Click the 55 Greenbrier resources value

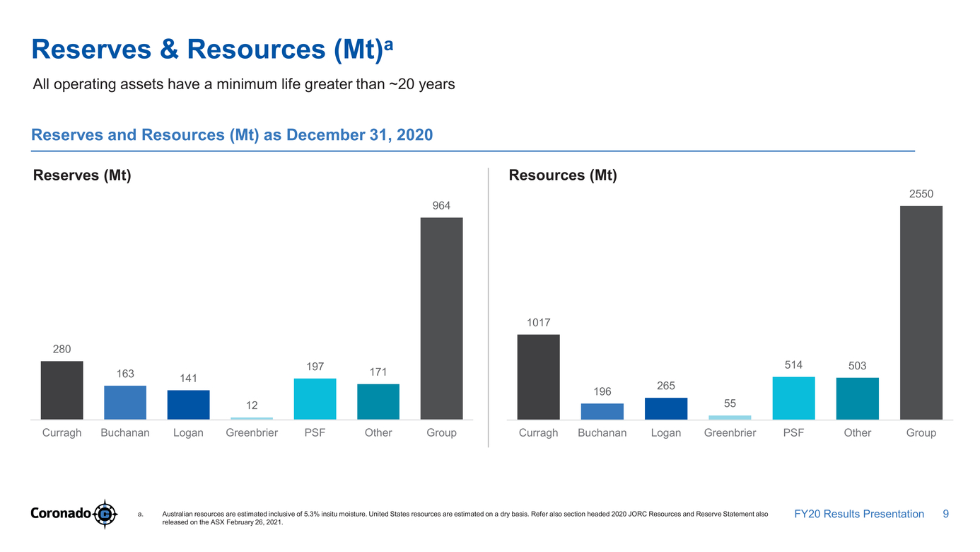730,402
